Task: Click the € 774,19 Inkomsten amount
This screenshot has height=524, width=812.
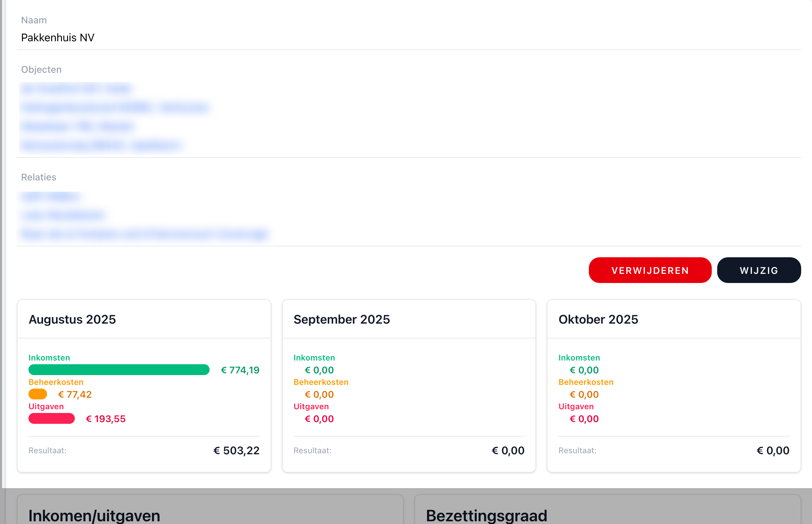Action: (240, 370)
